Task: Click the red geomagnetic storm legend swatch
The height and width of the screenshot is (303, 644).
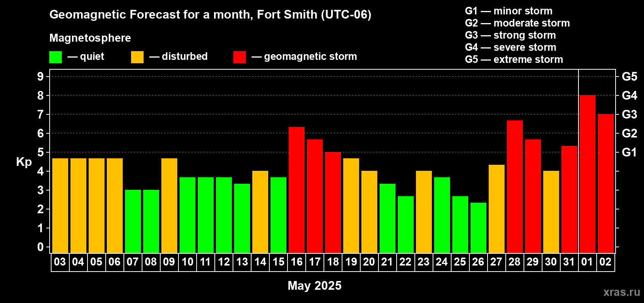Action: (x=240, y=57)
